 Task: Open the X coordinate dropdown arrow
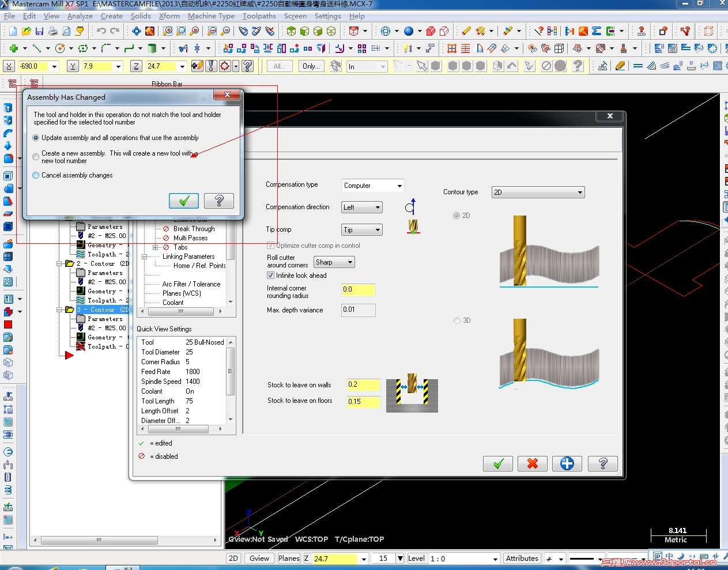[x=55, y=67]
